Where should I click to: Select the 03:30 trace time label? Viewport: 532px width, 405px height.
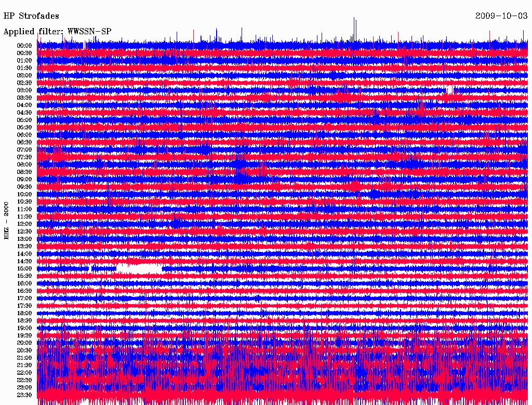click(24, 98)
